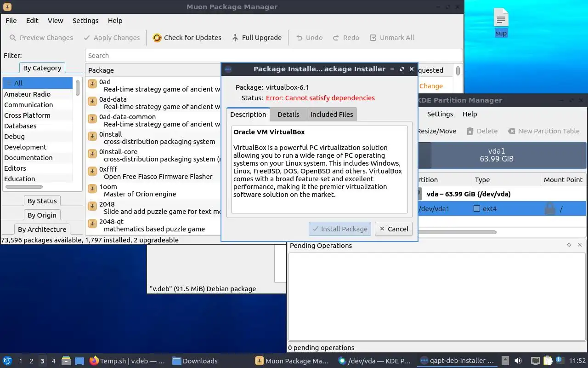Select the Amateur Radio category
The width and height of the screenshot is (588, 368).
click(38, 94)
